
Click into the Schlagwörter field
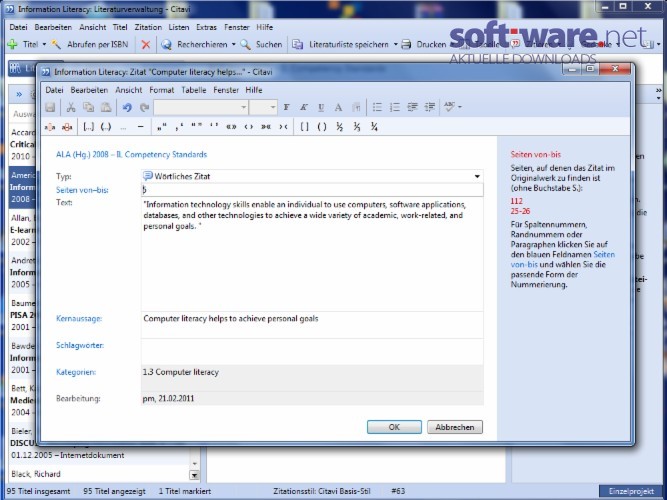click(x=312, y=351)
